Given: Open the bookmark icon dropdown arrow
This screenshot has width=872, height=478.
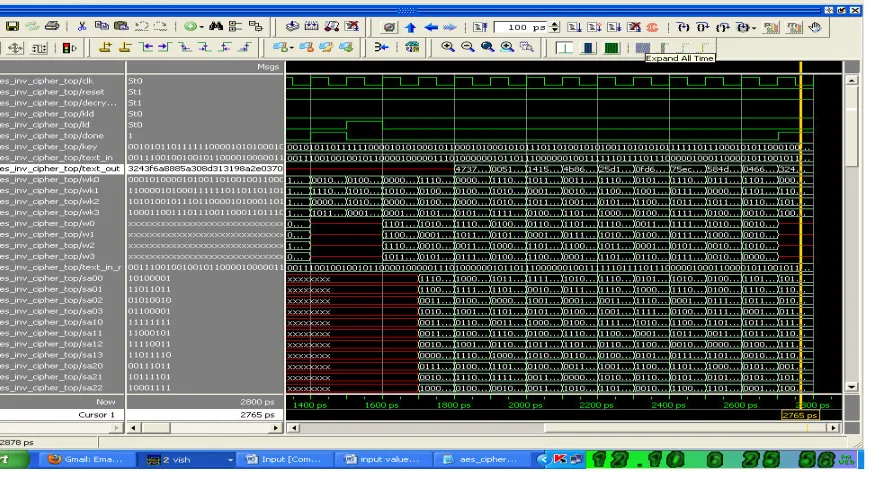Looking at the screenshot, I should coord(291,48).
